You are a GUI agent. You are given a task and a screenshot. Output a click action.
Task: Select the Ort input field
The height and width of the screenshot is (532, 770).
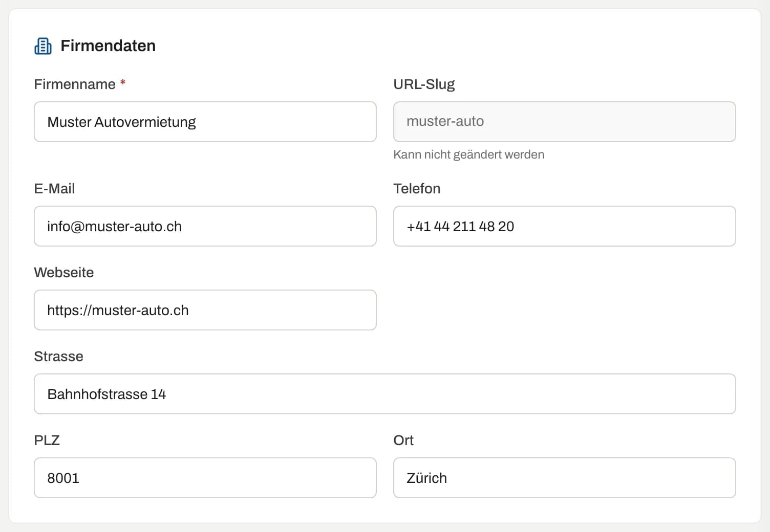tap(564, 478)
